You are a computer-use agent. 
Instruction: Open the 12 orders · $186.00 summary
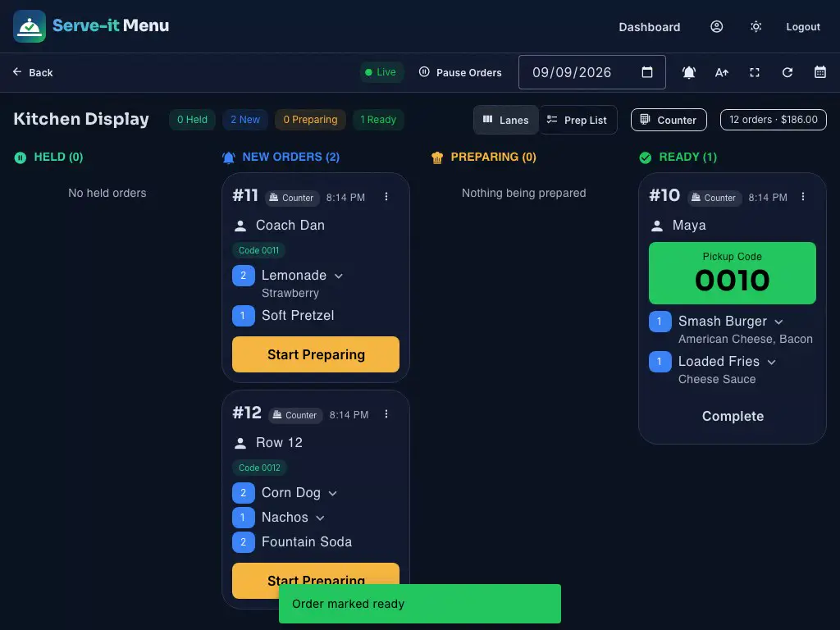click(x=773, y=120)
